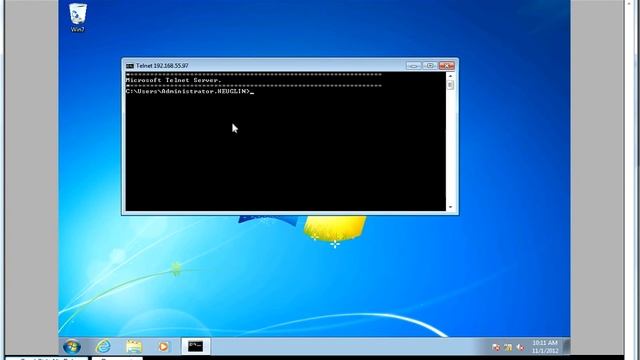Open the taskbar clock showing 10:11 AM
Screen dimensions: 640x360
(x=545, y=347)
